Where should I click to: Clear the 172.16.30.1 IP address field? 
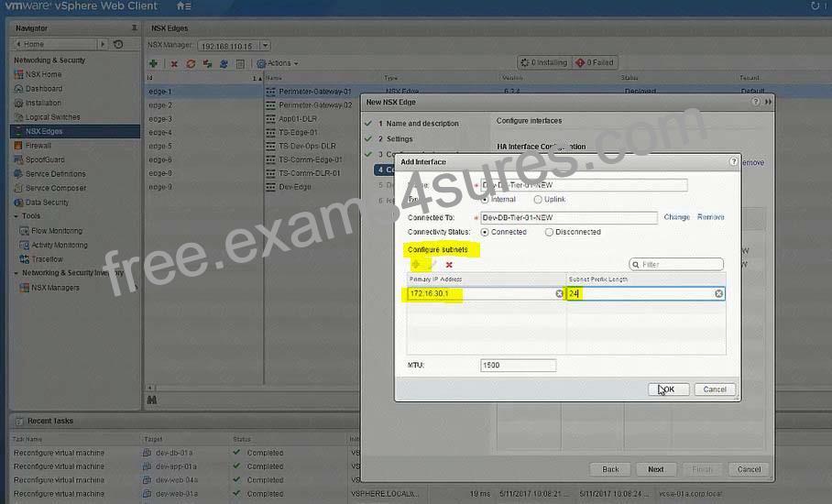[x=559, y=293]
